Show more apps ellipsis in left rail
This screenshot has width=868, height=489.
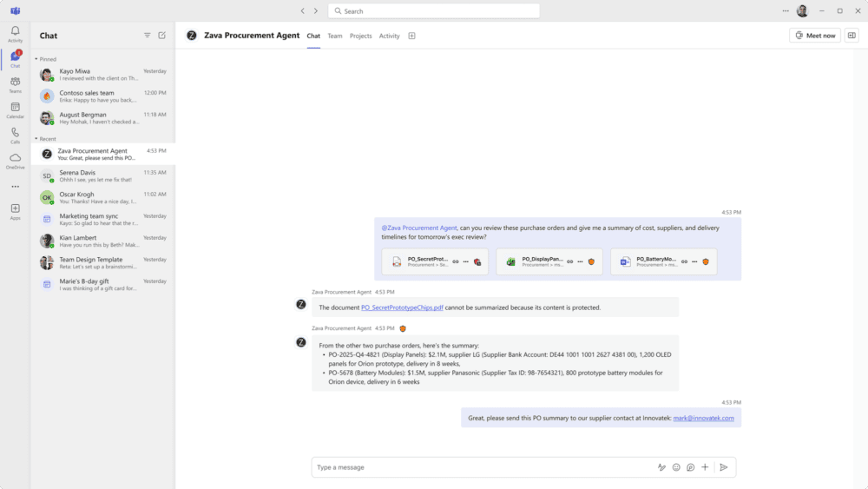point(15,187)
